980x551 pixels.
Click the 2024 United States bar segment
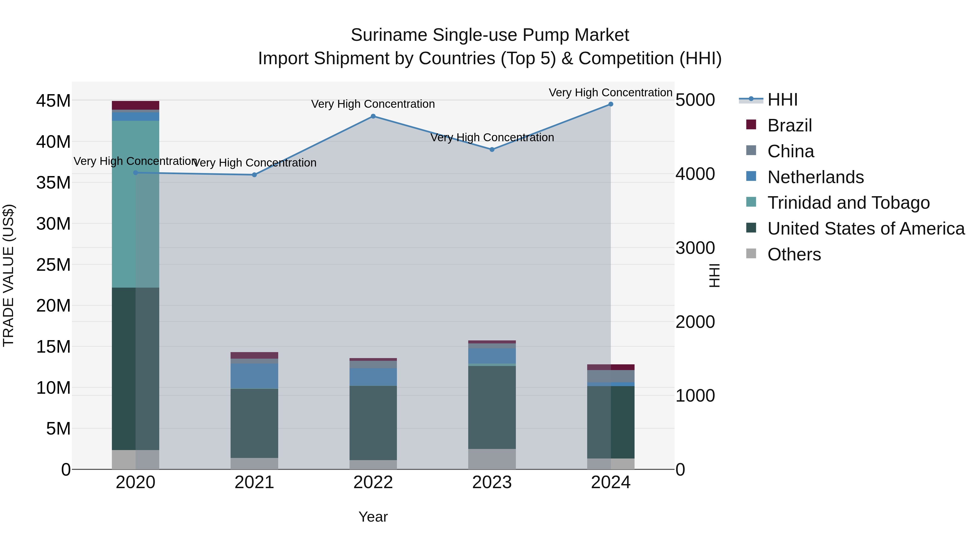(611, 423)
